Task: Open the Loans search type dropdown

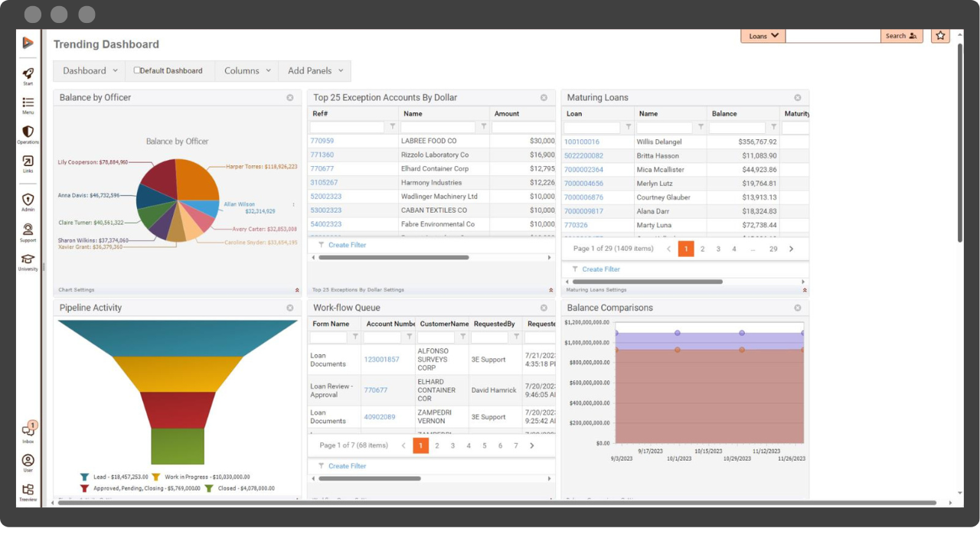Action: [763, 36]
